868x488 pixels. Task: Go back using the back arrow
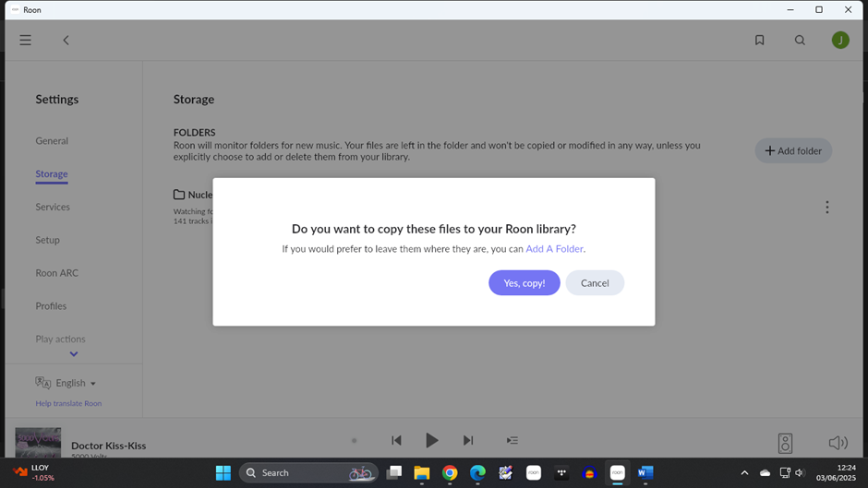click(66, 41)
